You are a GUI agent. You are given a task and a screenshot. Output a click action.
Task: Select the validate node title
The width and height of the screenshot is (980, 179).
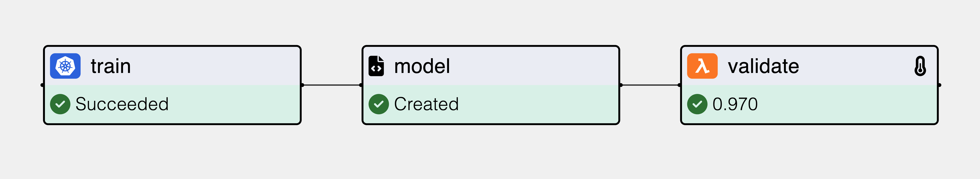click(x=763, y=67)
